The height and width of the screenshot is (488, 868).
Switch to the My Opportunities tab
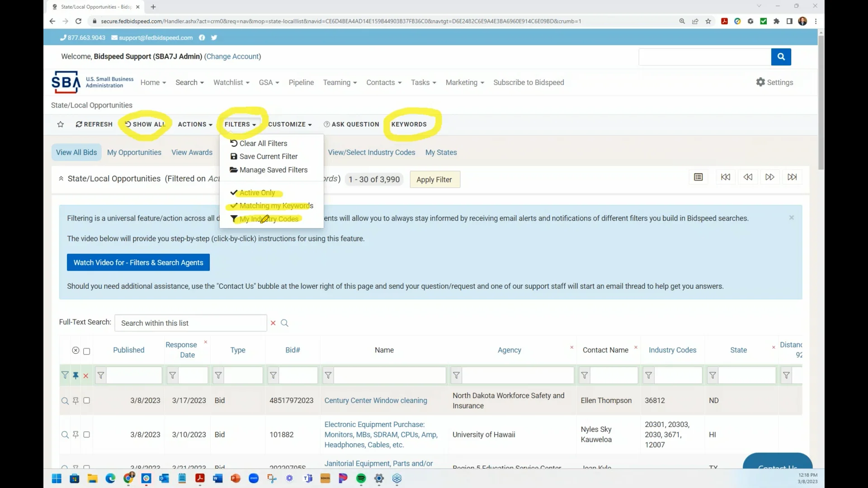click(134, 152)
